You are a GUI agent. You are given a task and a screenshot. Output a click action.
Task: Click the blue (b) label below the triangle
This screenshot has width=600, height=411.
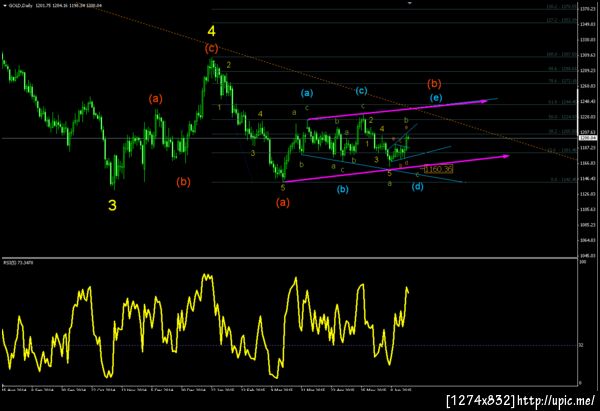point(342,189)
